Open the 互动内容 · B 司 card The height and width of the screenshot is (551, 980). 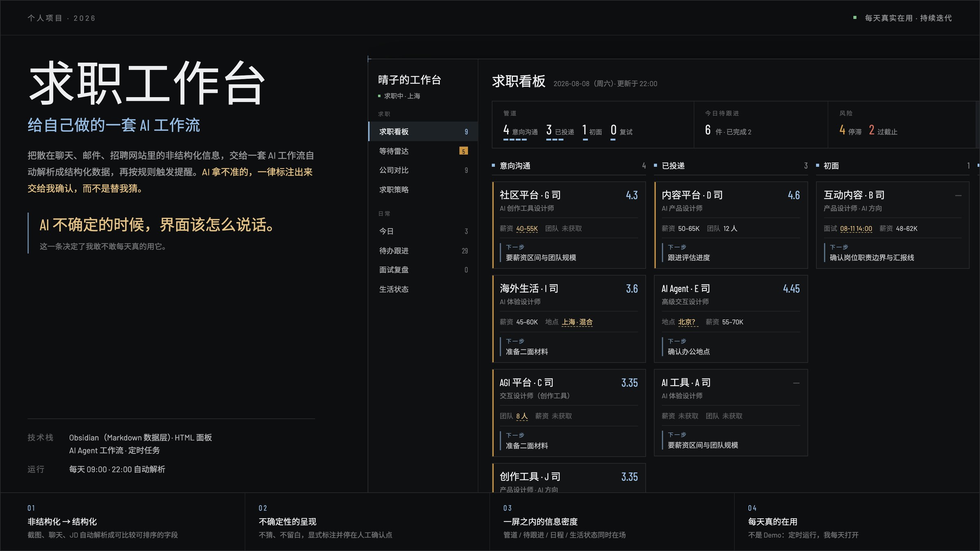893,225
